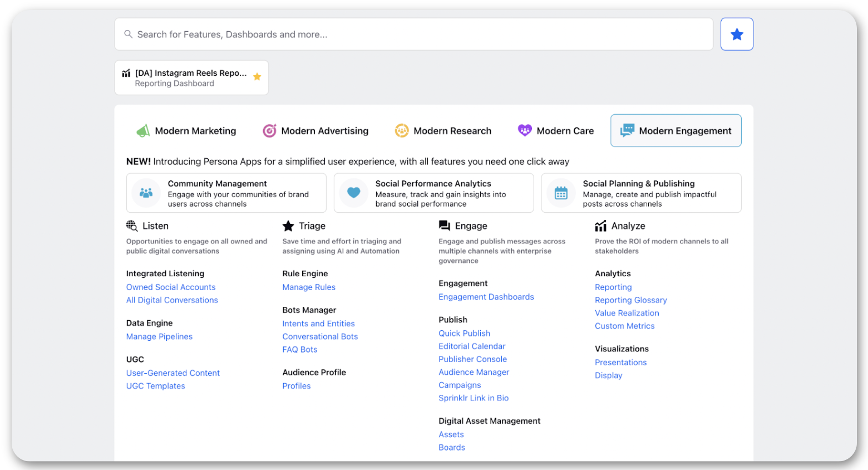Viewport: 868px width, 470px height.
Task: Focus the Search for Features input field
Action: click(414, 34)
